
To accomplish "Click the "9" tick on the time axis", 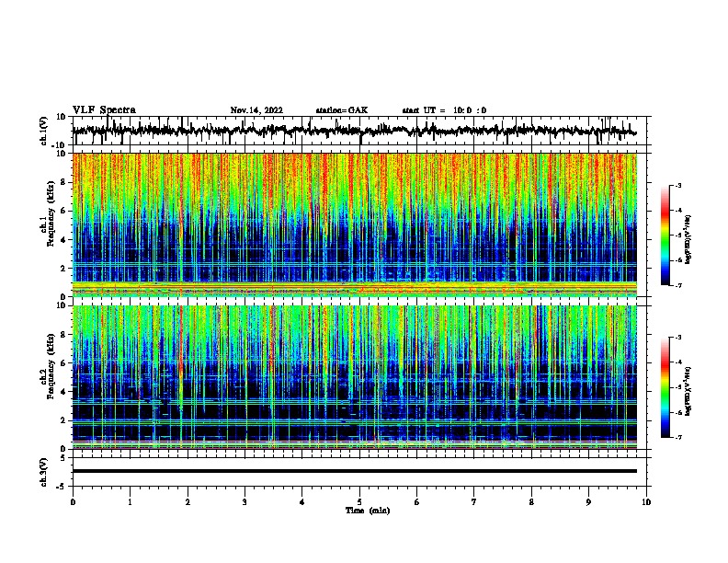I will [x=588, y=502].
